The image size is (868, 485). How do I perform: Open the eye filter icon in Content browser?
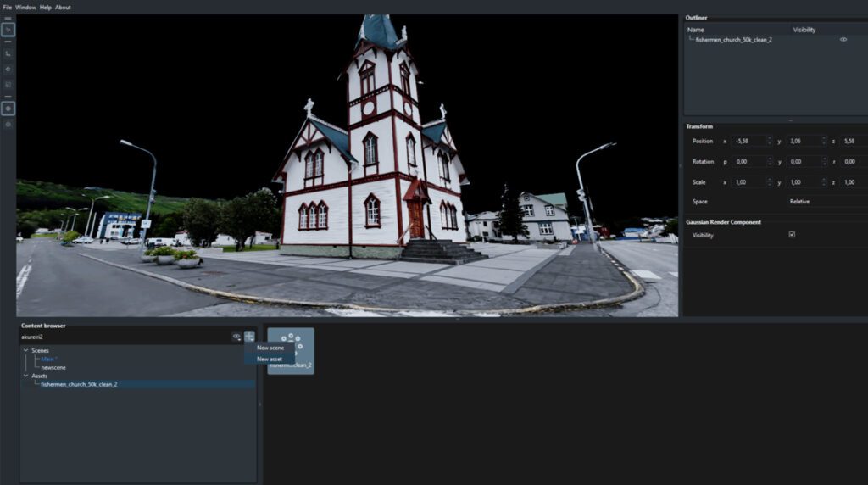pyautogui.click(x=236, y=337)
